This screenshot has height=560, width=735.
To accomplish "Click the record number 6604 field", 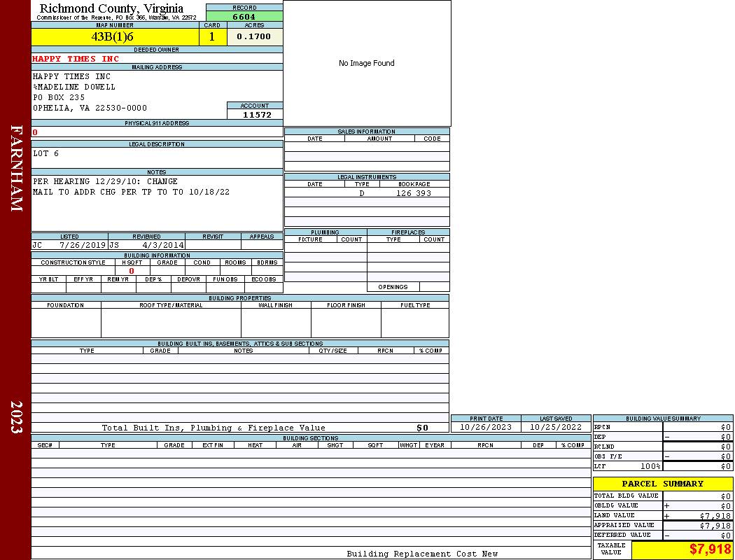I will (x=244, y=16).
